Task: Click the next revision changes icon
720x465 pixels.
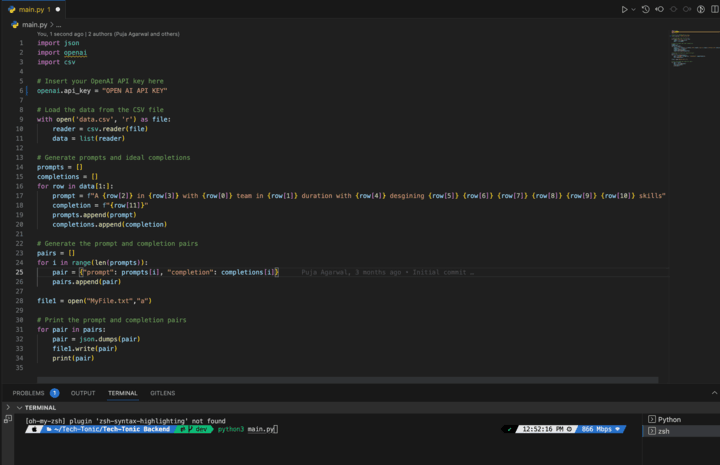Action: pyautogui.click(x=688, y=9)
